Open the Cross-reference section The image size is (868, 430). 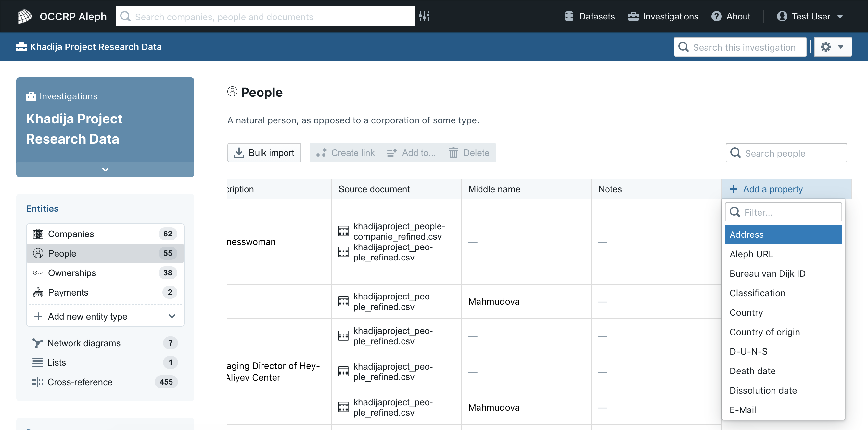point(105,382)
